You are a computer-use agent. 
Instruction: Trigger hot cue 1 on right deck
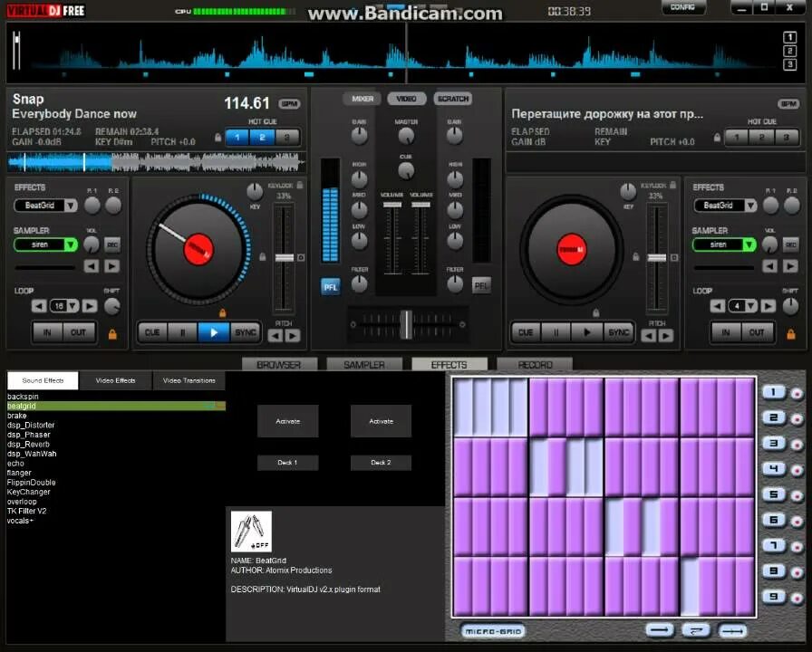tap(737, 138)
